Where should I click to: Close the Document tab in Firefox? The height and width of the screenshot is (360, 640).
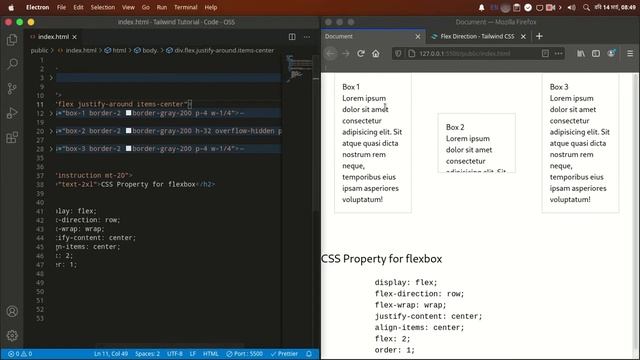(418, 36)
